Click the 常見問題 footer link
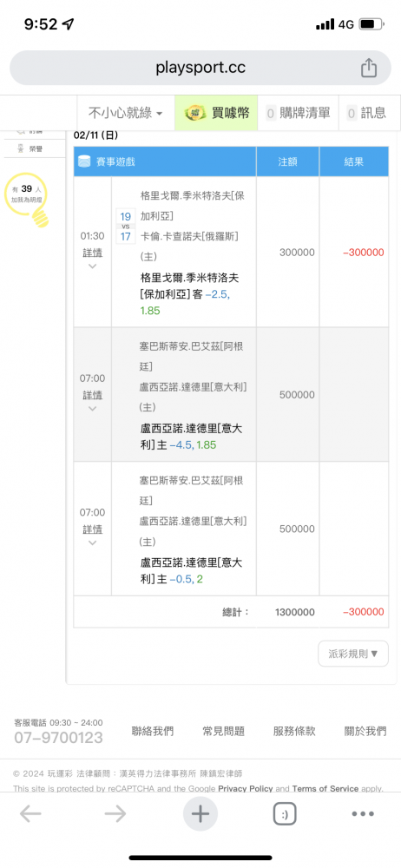Image resolution: width=401 pixels, height=868 pixels. pyautogui.click(x=223, y=731)
